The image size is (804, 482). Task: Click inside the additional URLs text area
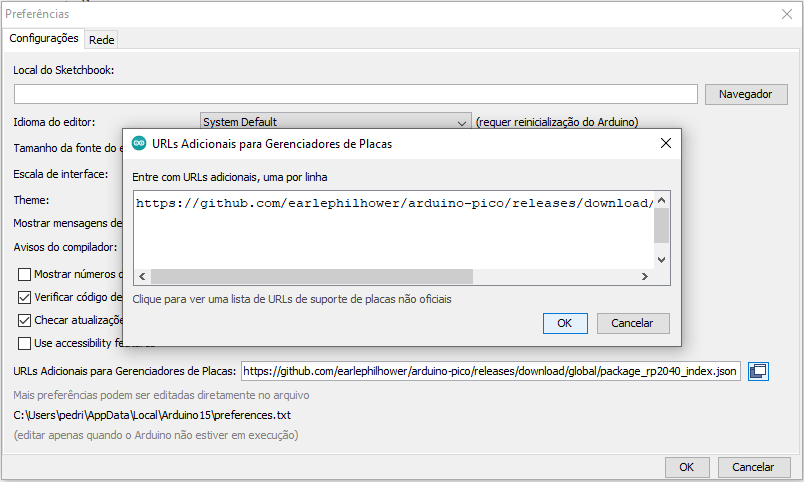(x=393, y=231)
